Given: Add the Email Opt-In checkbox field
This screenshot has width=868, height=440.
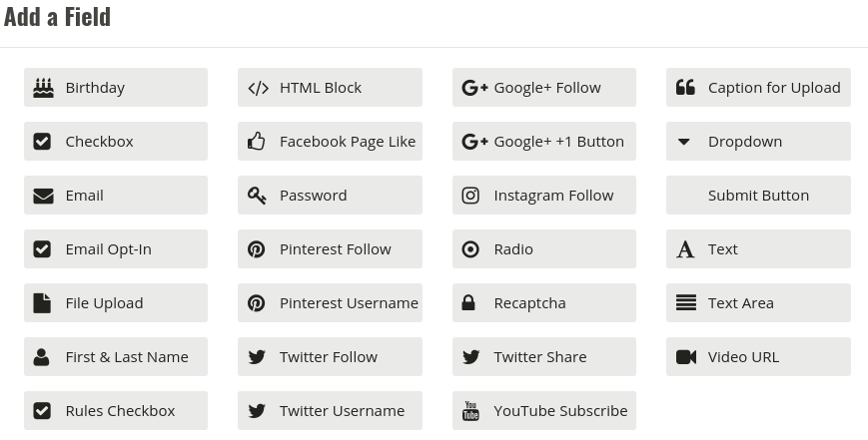Looking at the screenshot, I should [116, 249].
